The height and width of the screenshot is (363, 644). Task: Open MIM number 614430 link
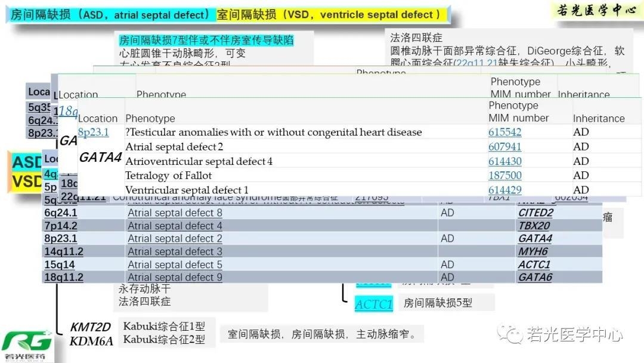(x=504, y=161)
